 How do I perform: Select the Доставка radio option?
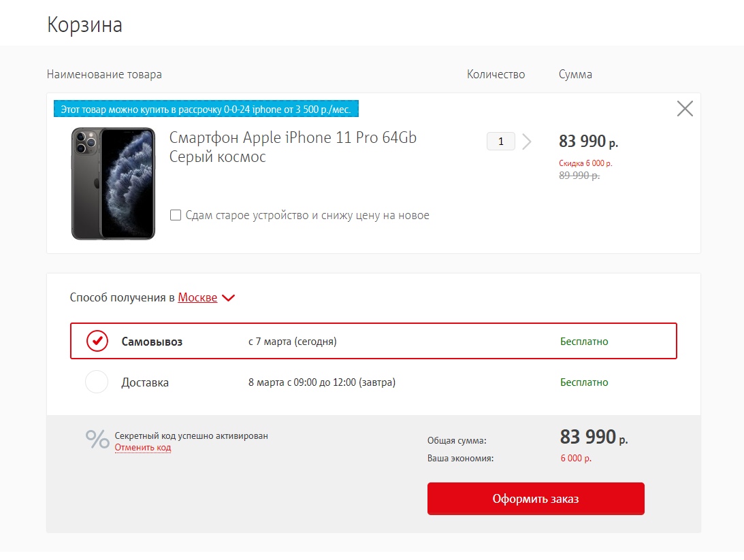(97, 382)
